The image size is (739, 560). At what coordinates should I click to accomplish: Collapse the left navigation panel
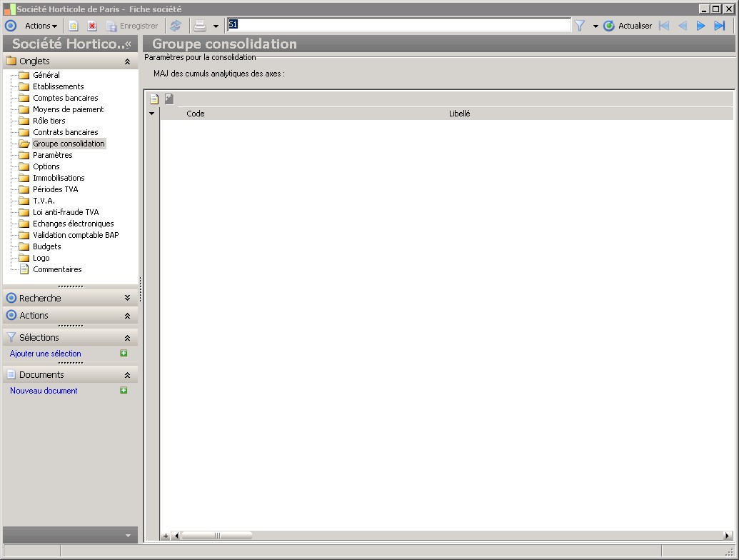point(128,44)
